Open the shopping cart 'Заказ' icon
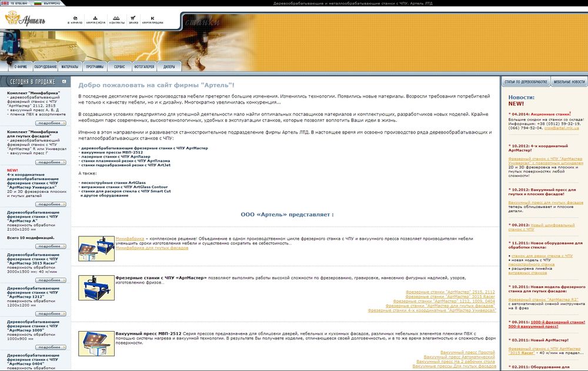This screenshot has width=588, height=371. [133, 18]
